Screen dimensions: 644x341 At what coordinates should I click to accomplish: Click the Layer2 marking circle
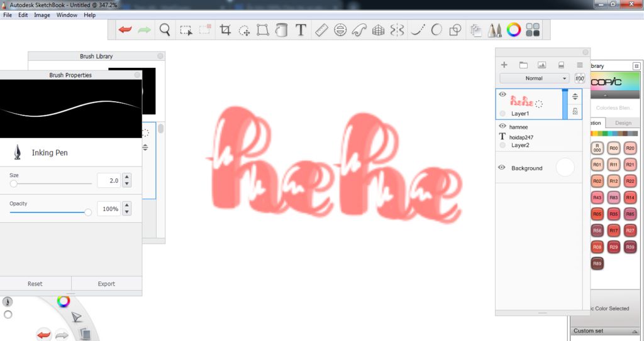(502, 145)
